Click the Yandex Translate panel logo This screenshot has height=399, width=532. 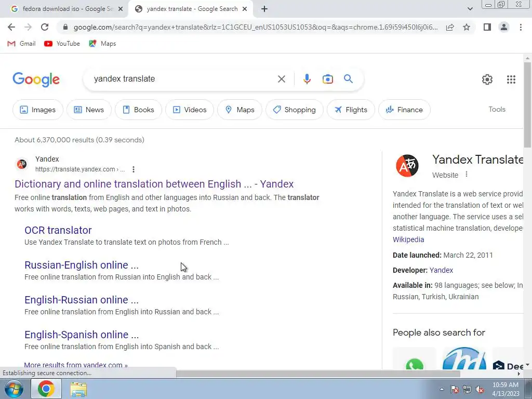pyautogui.click(x=407, y=166)
